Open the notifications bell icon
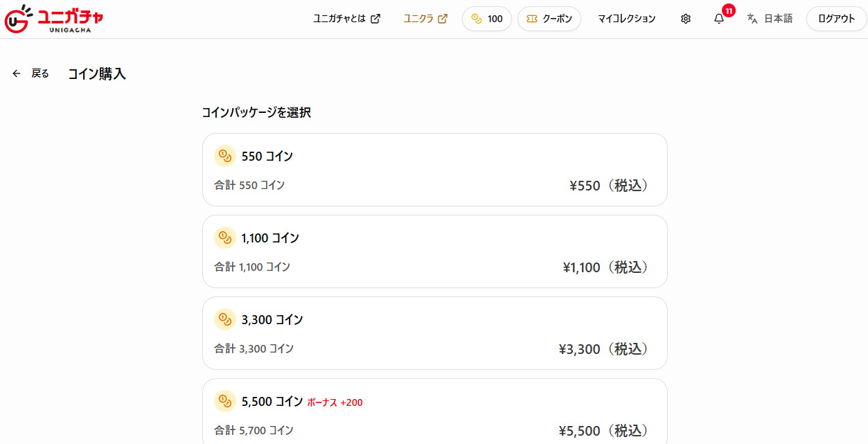868x444 pixels. click(719, 19)
